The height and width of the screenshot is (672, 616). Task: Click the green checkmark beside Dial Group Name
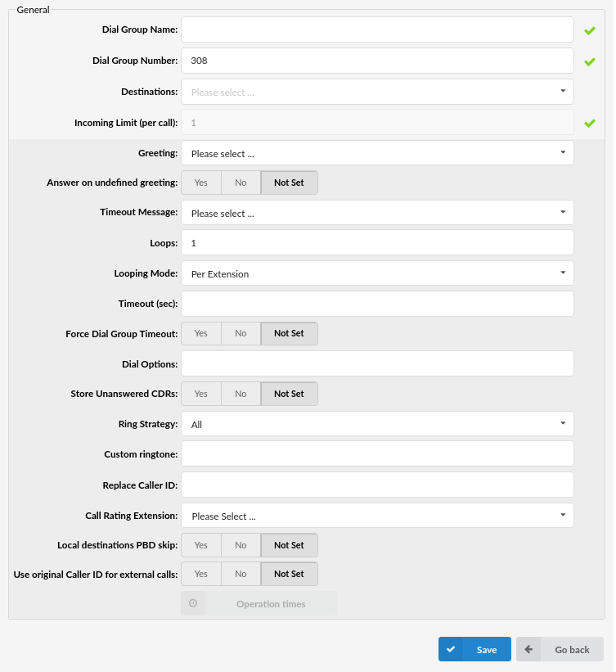(x=590, y=31)
